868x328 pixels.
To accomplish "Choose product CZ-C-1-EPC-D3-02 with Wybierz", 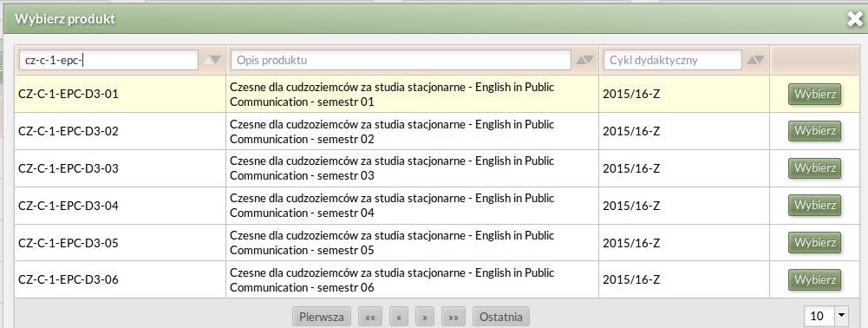I will point(815,131).
